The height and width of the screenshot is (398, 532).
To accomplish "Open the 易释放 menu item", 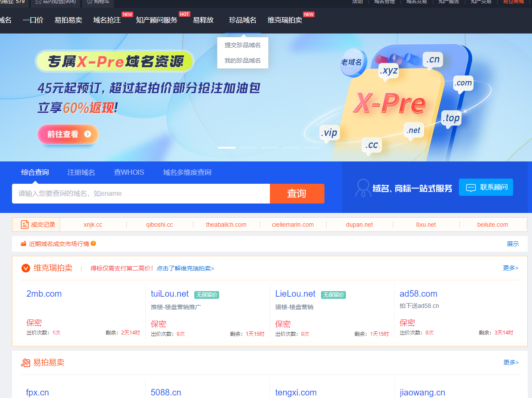I will coord(203,20).
